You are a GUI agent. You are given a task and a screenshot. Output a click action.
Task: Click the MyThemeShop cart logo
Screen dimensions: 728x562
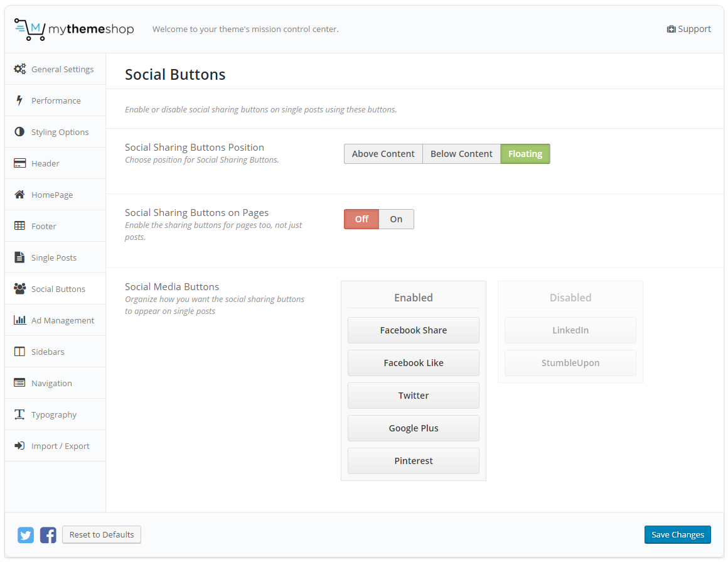point(30,30)
